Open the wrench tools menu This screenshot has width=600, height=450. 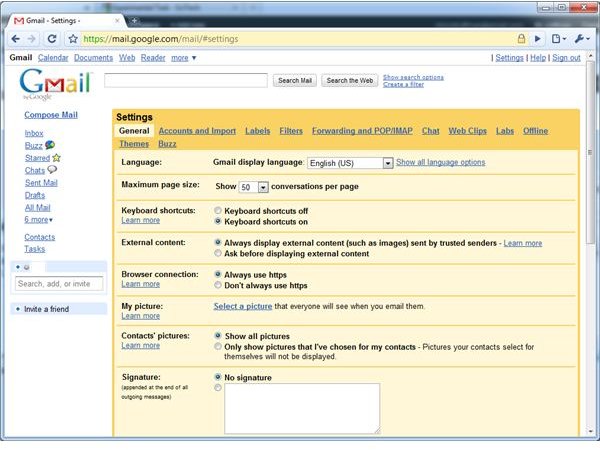pyautogui.click(x=582, y=39)
